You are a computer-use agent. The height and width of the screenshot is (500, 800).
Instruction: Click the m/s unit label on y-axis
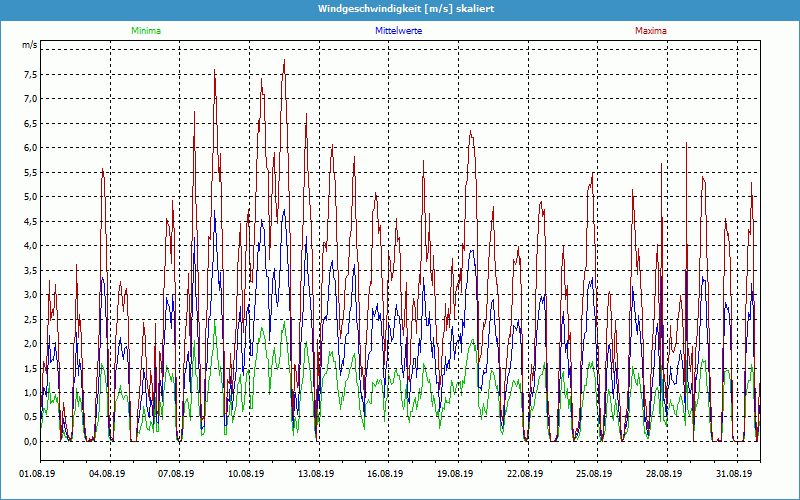click(29, 46)
